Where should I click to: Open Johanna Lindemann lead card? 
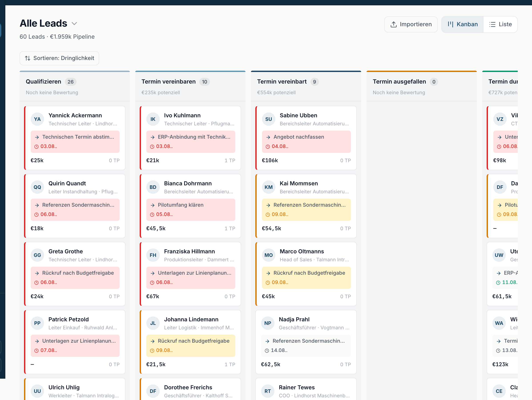190,342
